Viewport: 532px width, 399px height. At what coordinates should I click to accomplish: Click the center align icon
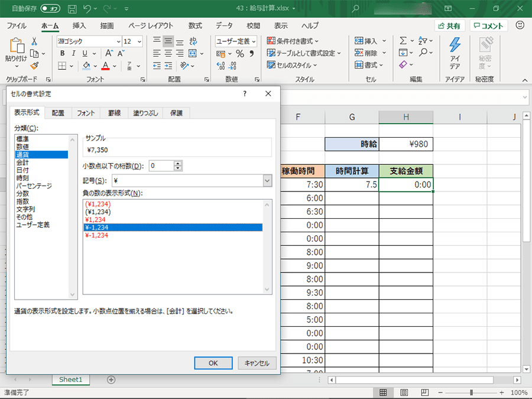(x=168, y=53)
